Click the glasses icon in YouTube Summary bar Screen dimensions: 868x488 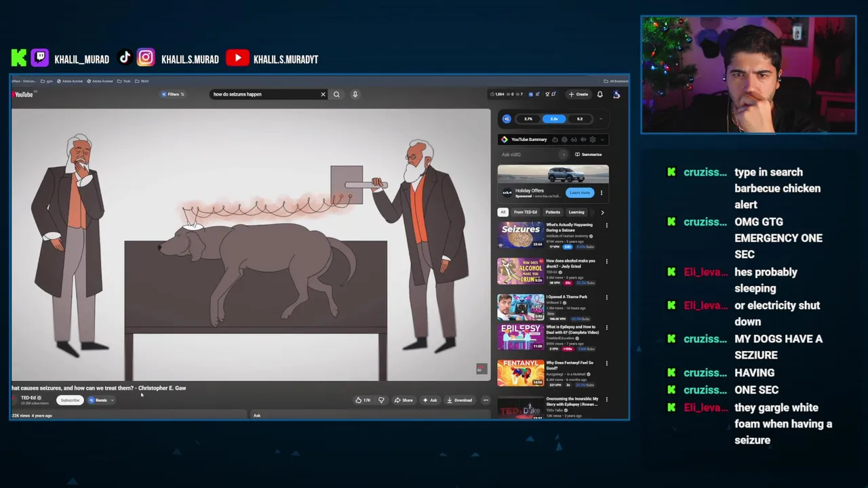click(574, 140)
